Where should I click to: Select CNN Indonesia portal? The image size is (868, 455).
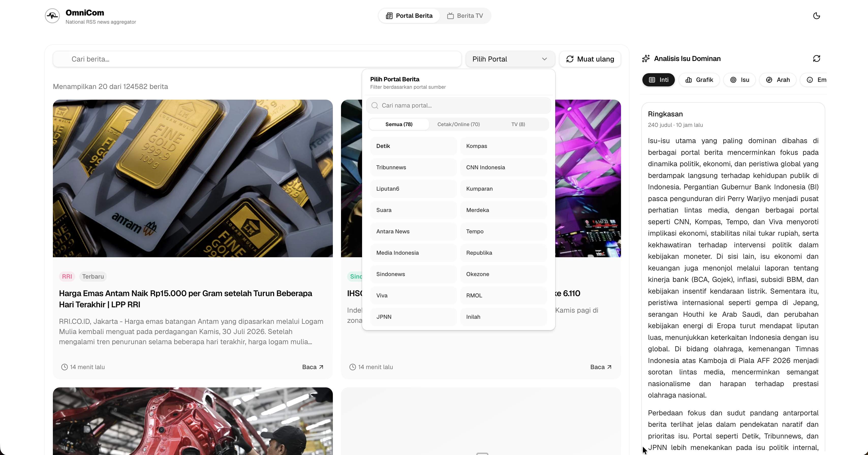pyautogui.click(x=503, y=168)
